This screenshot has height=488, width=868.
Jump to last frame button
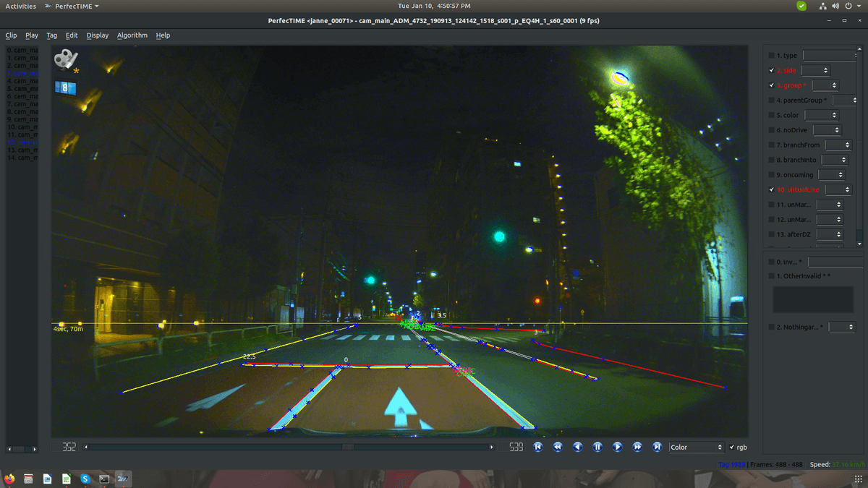657,447
